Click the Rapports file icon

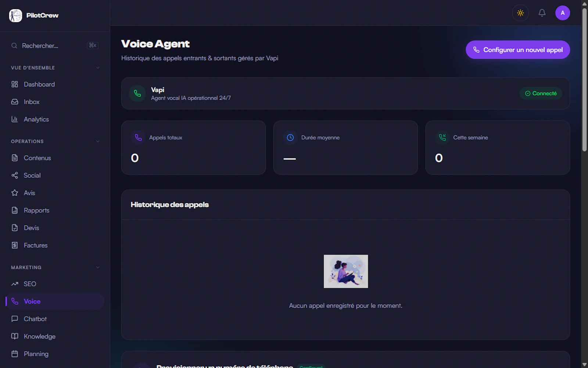(15, 210)
